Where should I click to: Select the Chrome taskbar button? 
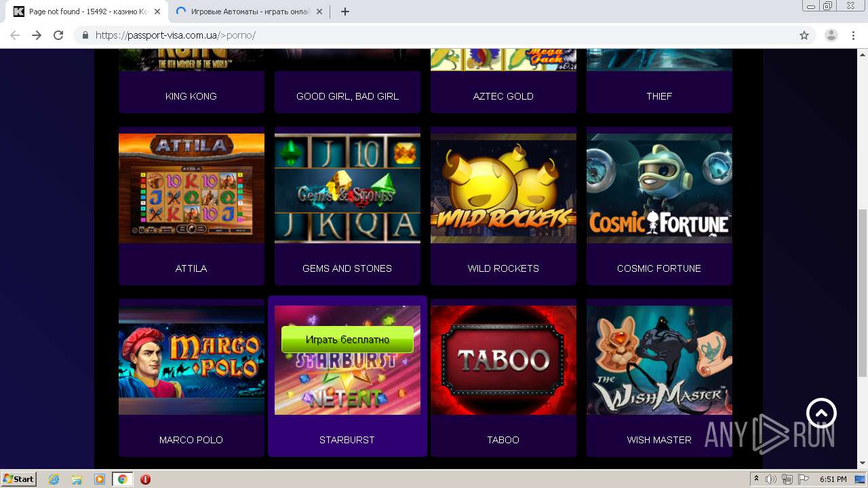pyautogui.click(x=122, y=479)
